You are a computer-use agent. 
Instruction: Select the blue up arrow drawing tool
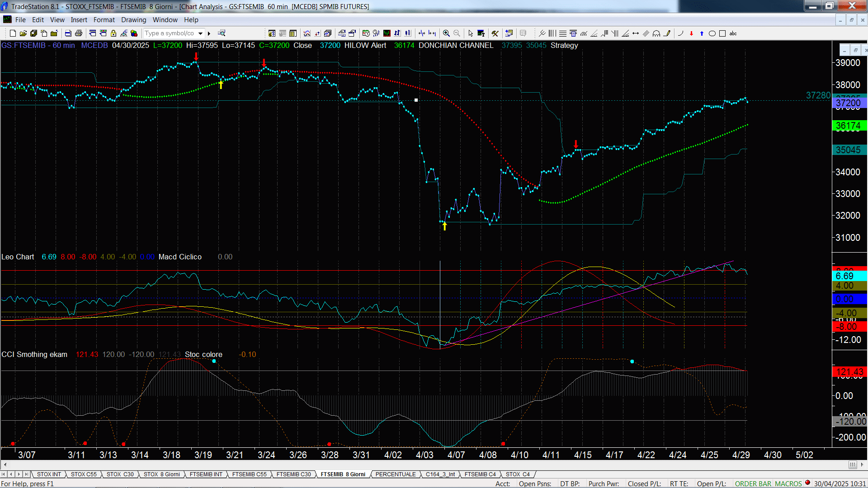pyautogui.click(x=702, y=33)
